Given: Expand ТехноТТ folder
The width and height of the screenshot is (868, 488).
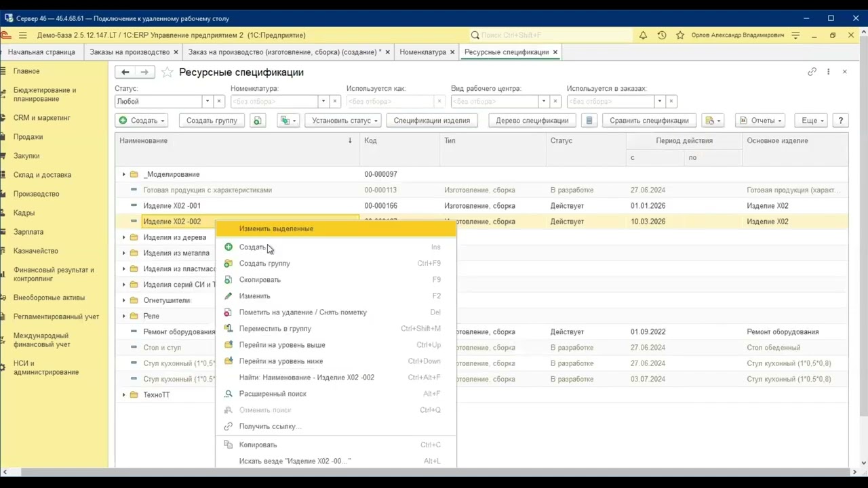Looking at the screenshot, I should click(x=123, y=394).
